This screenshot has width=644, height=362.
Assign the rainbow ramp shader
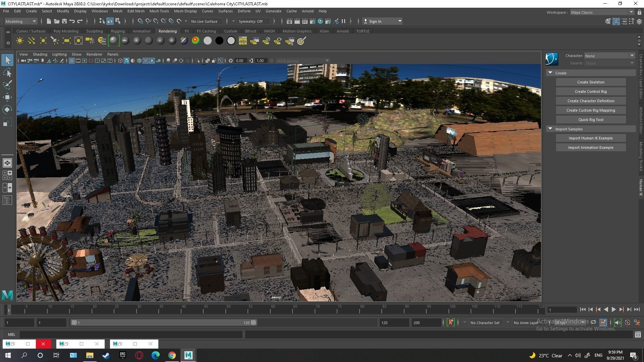click(196, 41)
